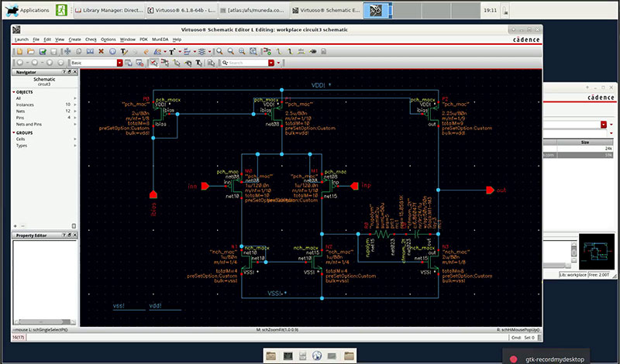Click the Open folder icon in the toolbar
This screenshot has width=620, height=364.
pos(31,51)
